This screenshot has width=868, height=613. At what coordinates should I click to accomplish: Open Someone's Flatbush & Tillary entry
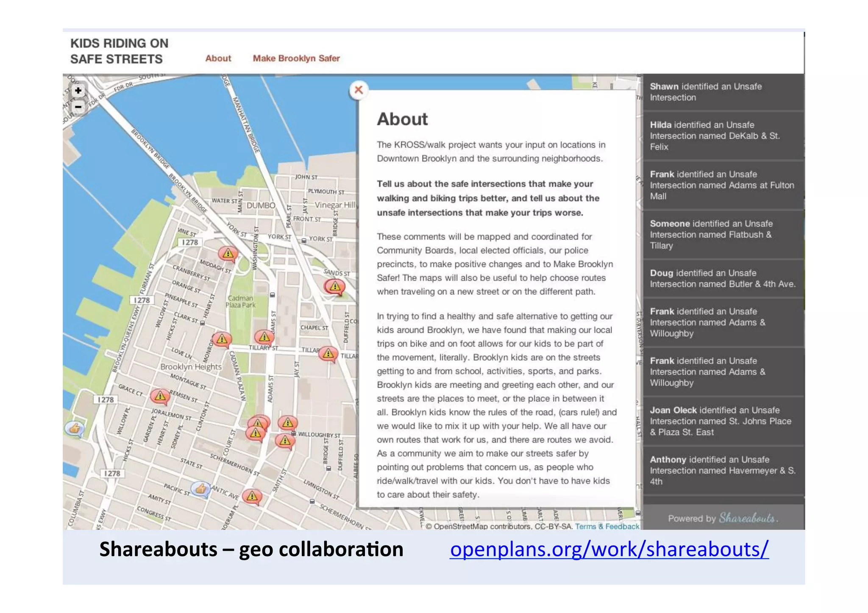[x=723, y=235]
